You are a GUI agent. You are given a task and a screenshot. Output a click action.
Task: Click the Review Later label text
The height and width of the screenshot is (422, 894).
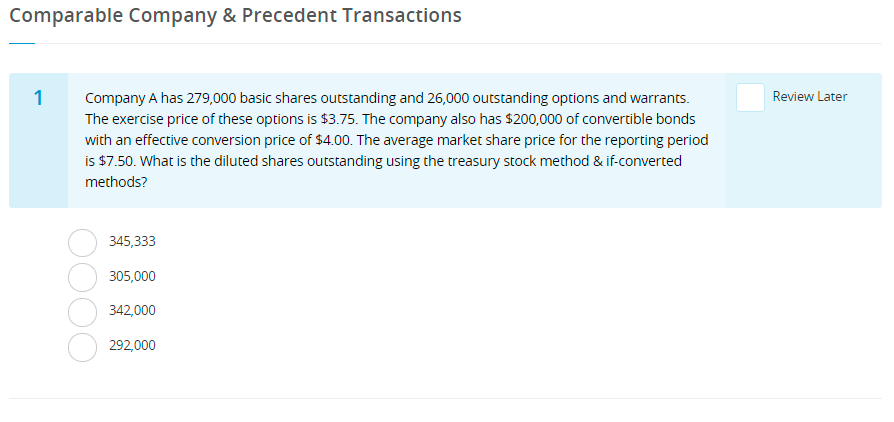point(809,97)
